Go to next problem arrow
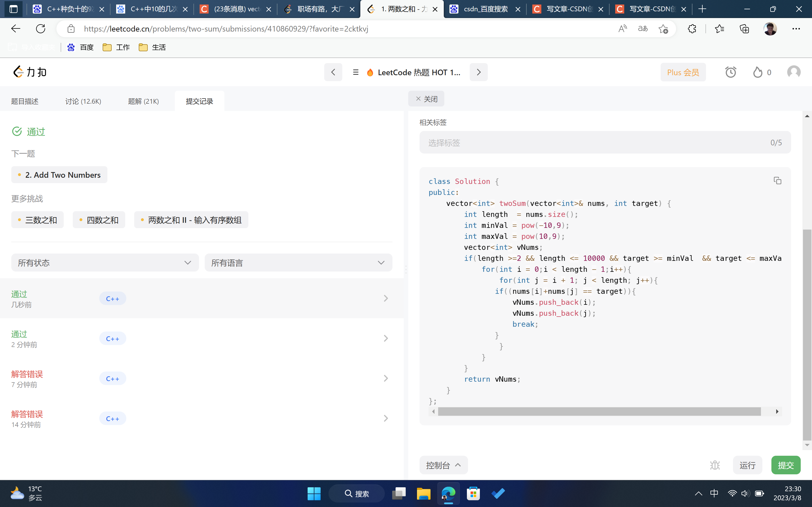The width and height of the screenshot is (812, 507). [478, 72]
